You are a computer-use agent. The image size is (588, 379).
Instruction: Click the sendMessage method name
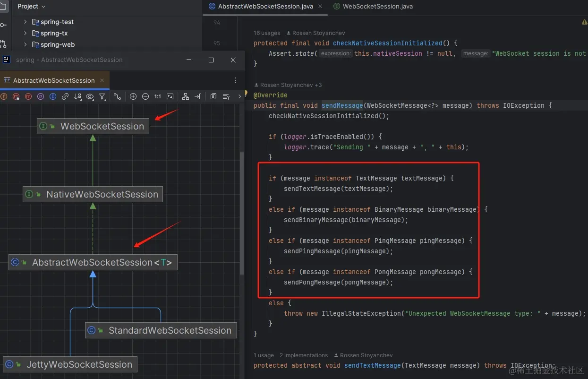(342, 105)
